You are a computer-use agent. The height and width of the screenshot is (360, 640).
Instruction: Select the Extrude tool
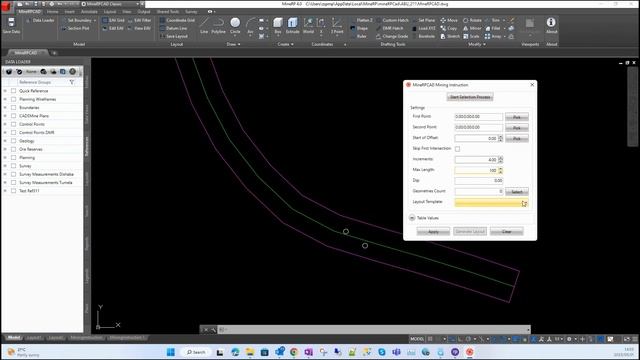pyautogui.click(x=292, y=25)
